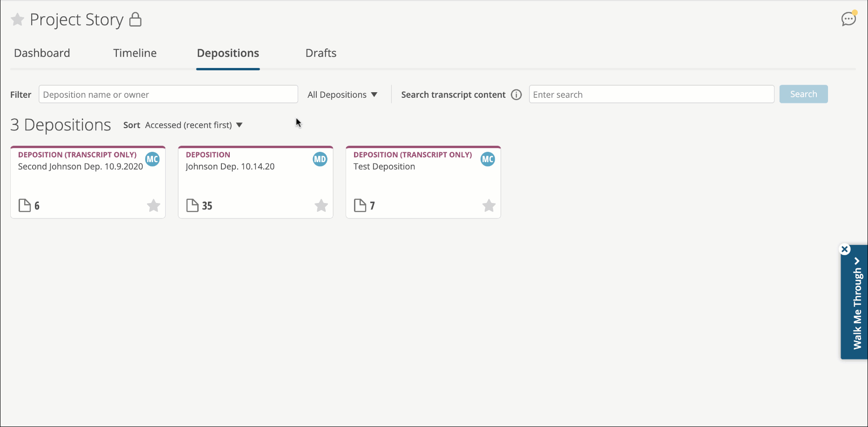Click the MD avatar on Johnson Dep. 10.14.20

coord(320,159)
